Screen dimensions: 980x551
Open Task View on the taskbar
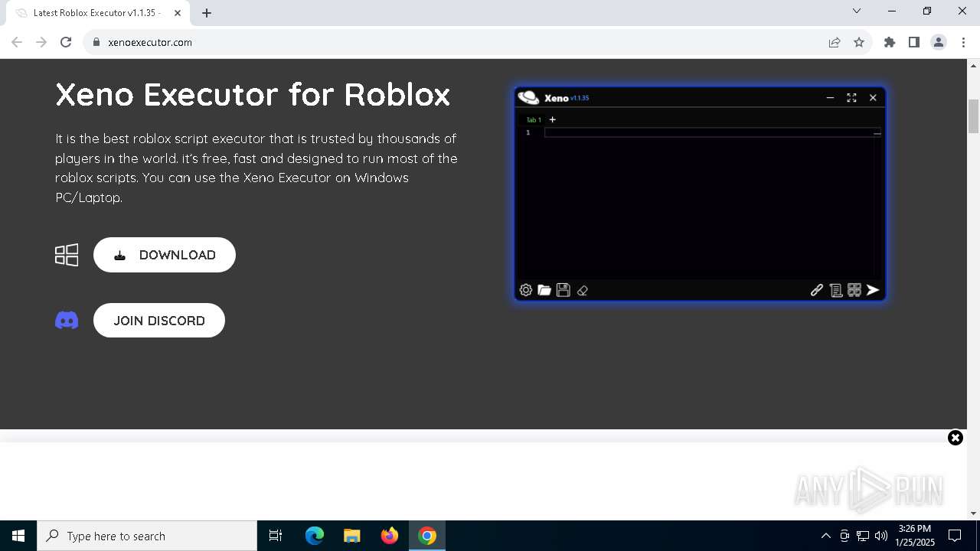click(x=276, y=536)
